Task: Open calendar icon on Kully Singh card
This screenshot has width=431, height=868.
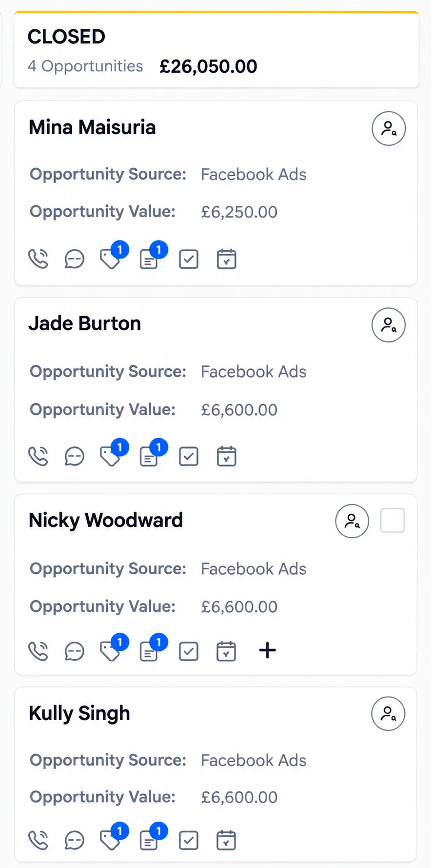Action: pos(226,840)
